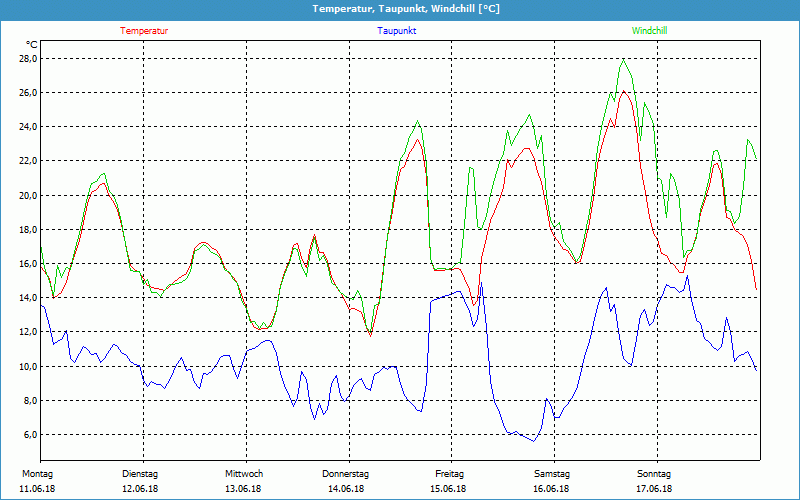Click the chart title 'Temperatur, Taupunkt, Windchill [°C]'
Image resolution: width=800 pixels, height=500 pixels.
406,9
